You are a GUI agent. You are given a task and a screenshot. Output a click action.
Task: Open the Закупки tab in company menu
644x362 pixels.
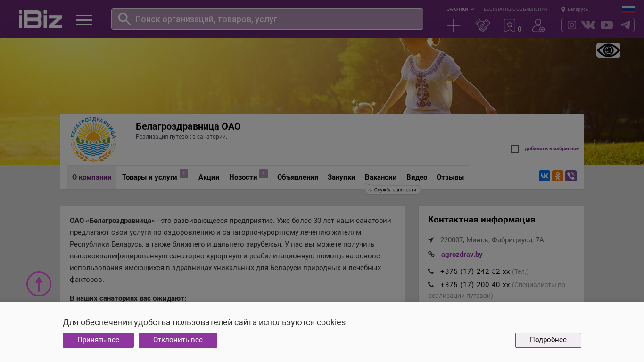click(341, 177)
